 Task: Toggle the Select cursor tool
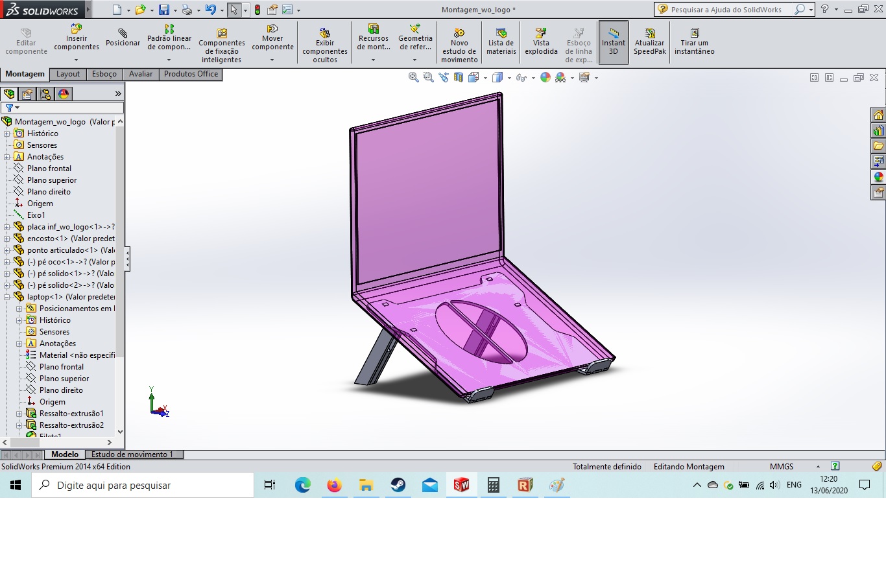(x=234, y=10)
